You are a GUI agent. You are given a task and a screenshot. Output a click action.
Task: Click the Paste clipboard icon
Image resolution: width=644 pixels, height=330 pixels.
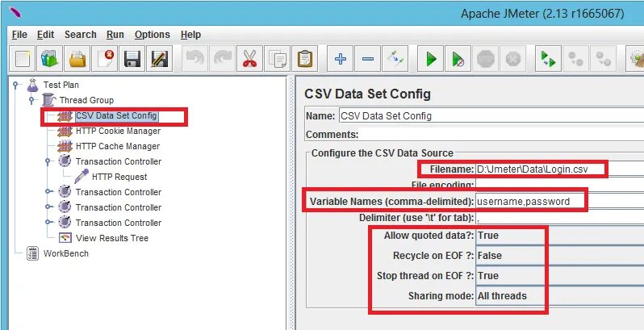pyautogui.click(x=304, y=59)
